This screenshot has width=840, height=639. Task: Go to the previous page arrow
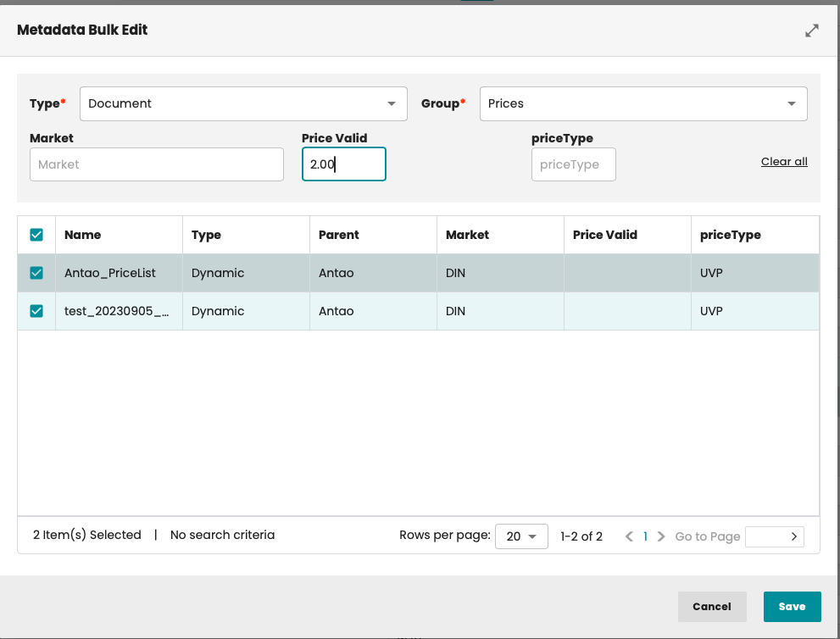pos(629,536)
